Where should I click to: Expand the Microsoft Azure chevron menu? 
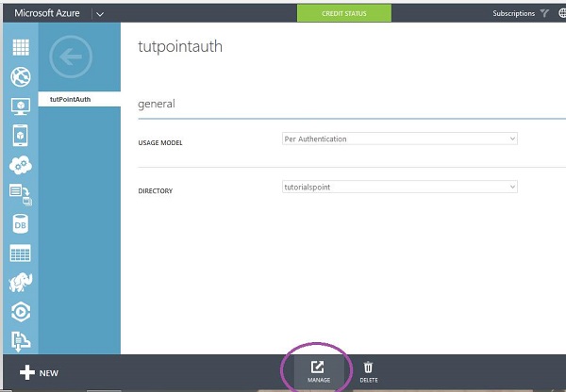coord(100,14)
